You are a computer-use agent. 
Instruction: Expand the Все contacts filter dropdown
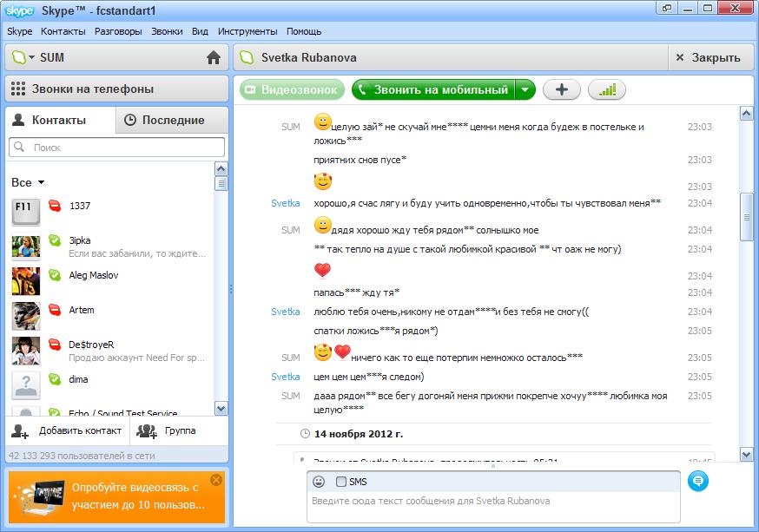click(28, 182)
